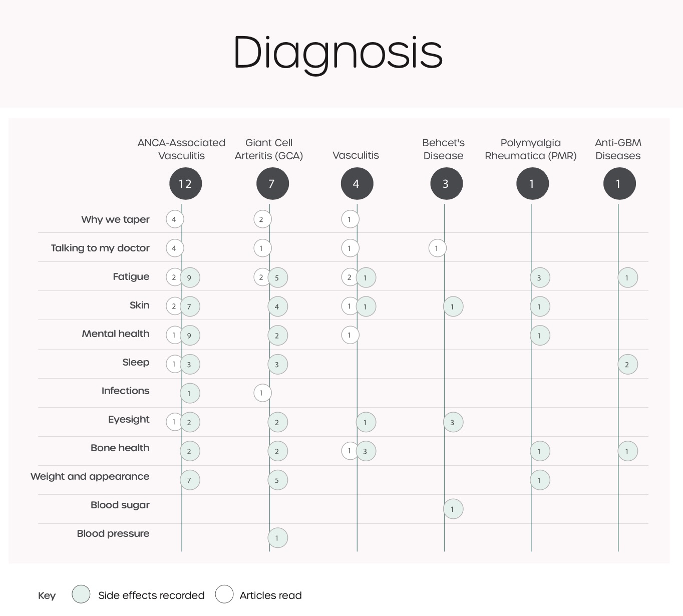Select the green Sleep bubble under Anti-GBM Diseases

point(627,365)
